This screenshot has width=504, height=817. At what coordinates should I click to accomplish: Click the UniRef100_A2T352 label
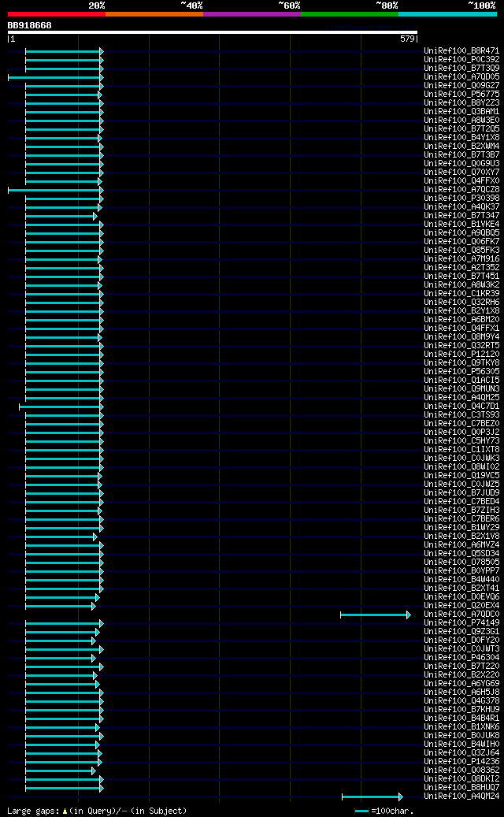tap(461, 268)
